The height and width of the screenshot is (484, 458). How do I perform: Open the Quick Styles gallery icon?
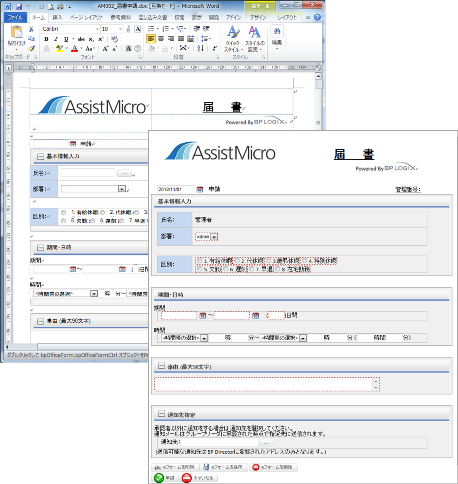click(233, 39)
